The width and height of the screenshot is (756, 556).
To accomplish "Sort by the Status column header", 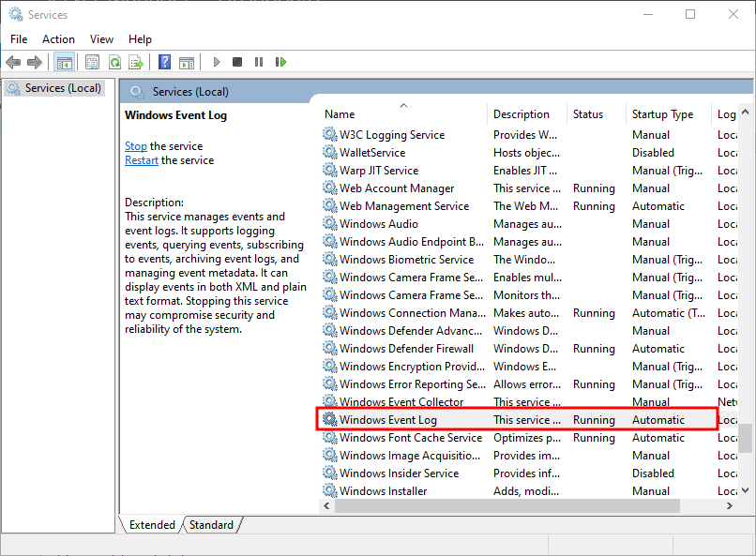I will [x=596, y=114].
